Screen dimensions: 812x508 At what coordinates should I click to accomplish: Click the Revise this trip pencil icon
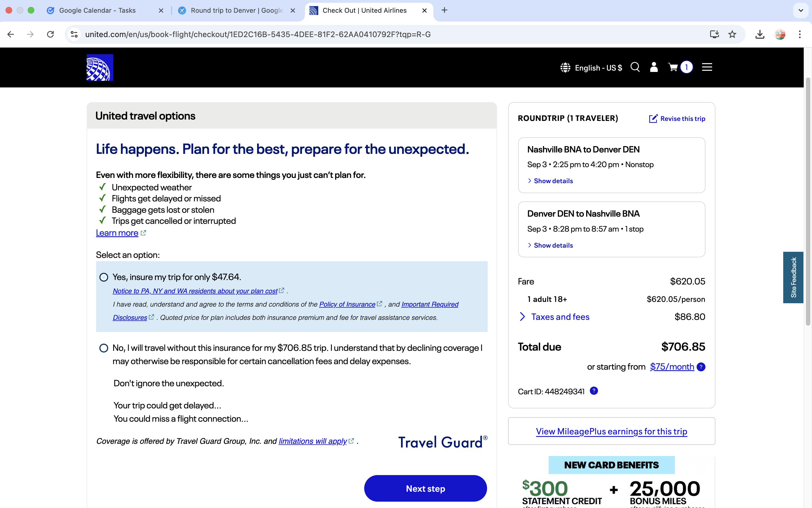click(653, 118)
